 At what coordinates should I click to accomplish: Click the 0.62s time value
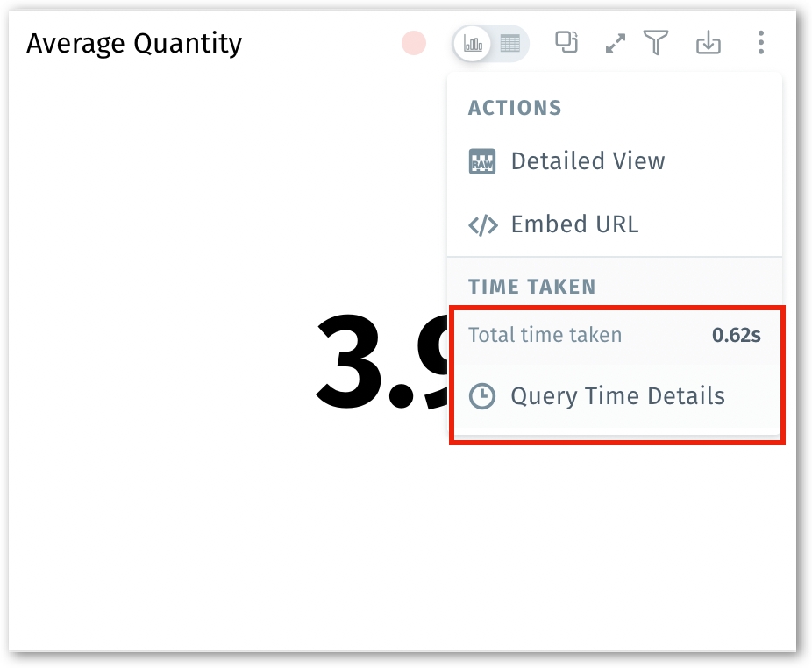736,335
